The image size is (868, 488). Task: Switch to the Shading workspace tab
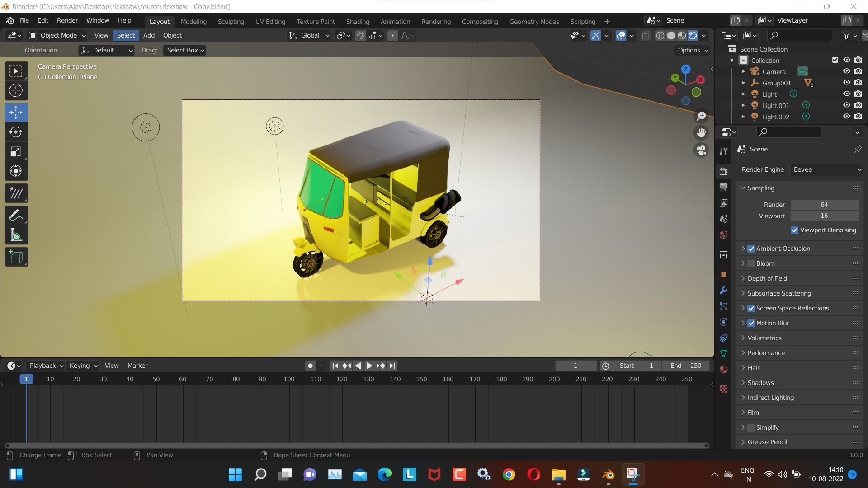(357, 21)
